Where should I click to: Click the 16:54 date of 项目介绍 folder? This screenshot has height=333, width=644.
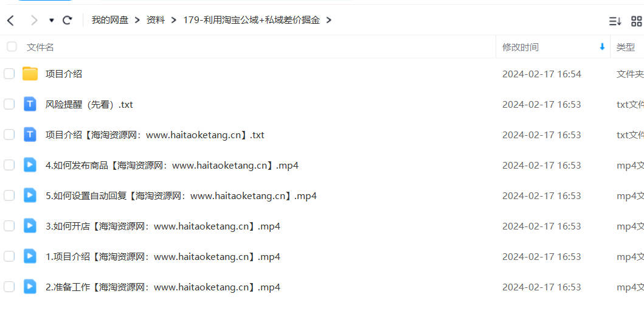[x=542, y=74]
